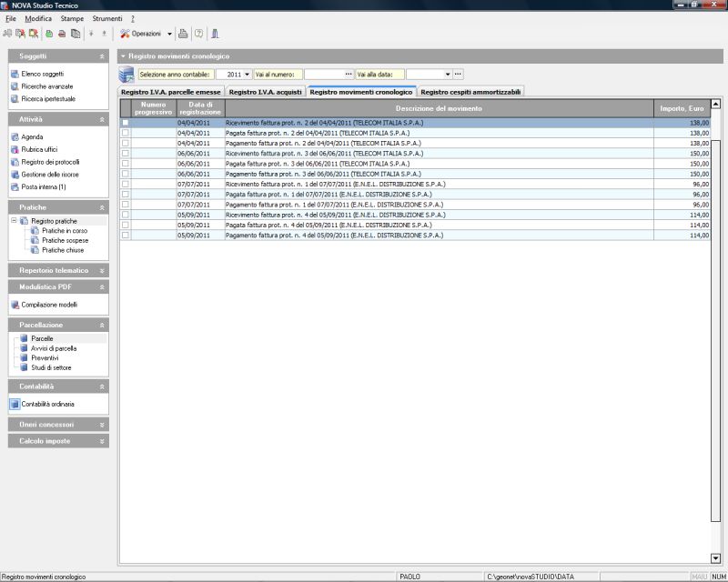Tick the checkbox on the last 05/09/2011 row
The width and height of the screenshot is (728, 582).
[126, 235]
